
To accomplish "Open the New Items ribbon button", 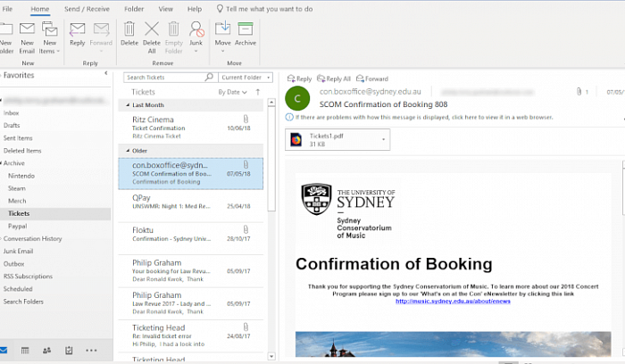I will click(49, 37).
